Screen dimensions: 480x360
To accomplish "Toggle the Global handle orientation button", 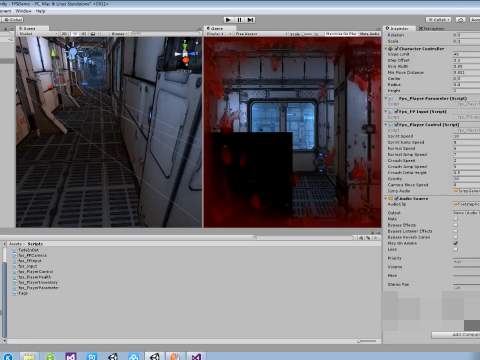I will click(x=12, y=20).
